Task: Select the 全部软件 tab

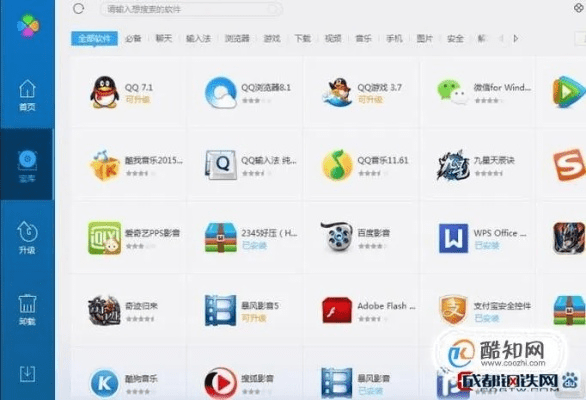Action: click(x=94, y=38)
